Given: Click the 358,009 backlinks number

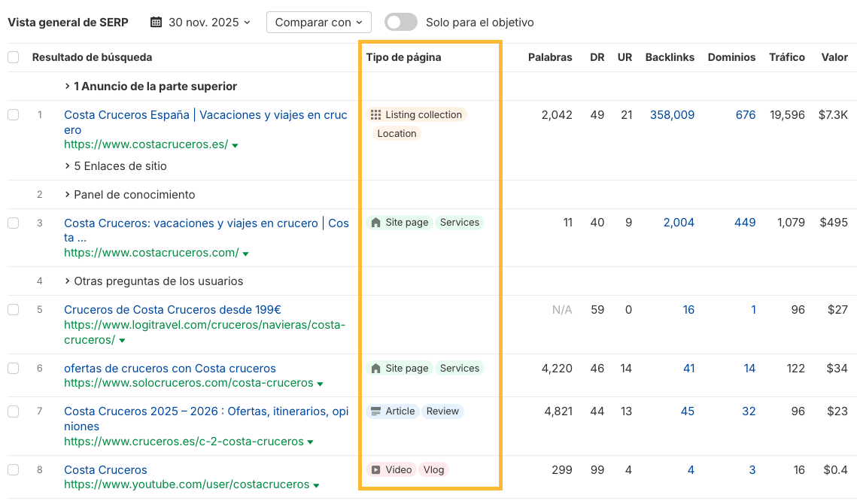Looking at the screenshot, I should 672,115.
